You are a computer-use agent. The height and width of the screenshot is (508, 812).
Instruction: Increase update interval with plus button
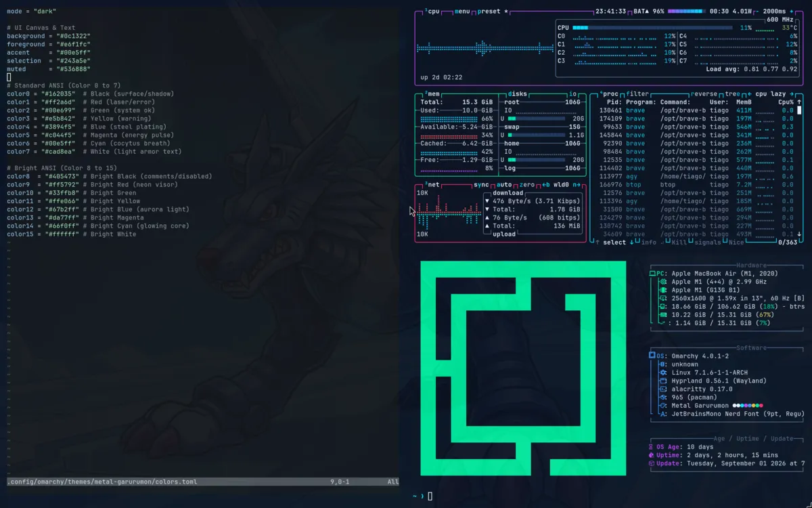pos(792,12)
